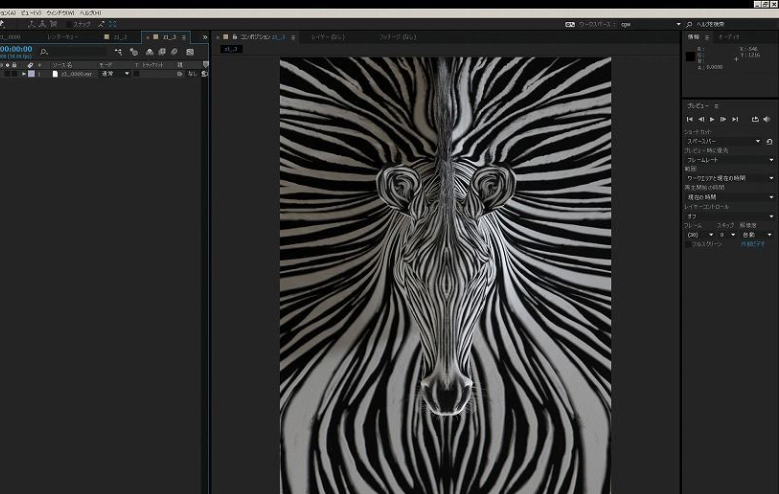
Task: Switch to the レイヤー (なし) tab
Action: pos(328,37)
